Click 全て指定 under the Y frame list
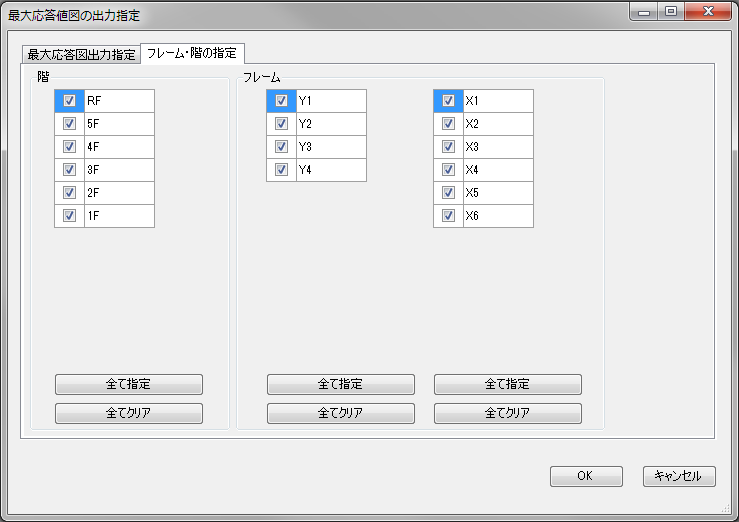This screenshot has width=739, height=522. click(341, 384)
